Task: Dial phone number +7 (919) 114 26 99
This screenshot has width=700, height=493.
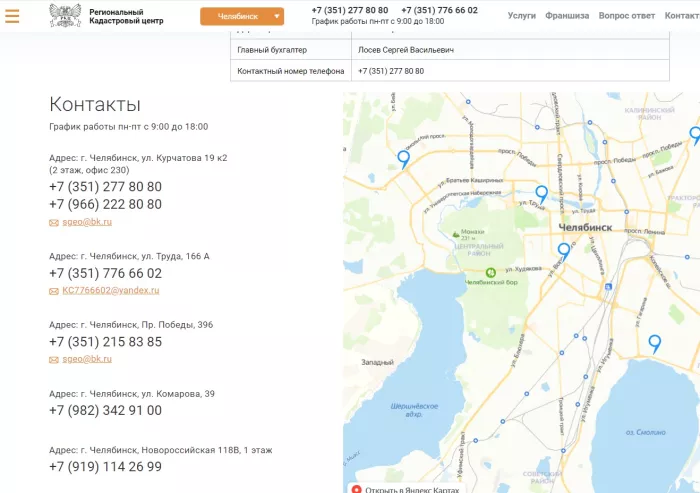Action: coord(105,466)
